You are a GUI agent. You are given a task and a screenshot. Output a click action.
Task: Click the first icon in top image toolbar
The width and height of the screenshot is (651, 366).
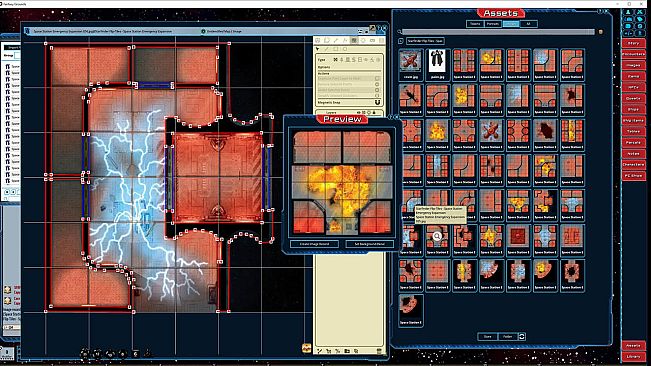tap(317, 40)
